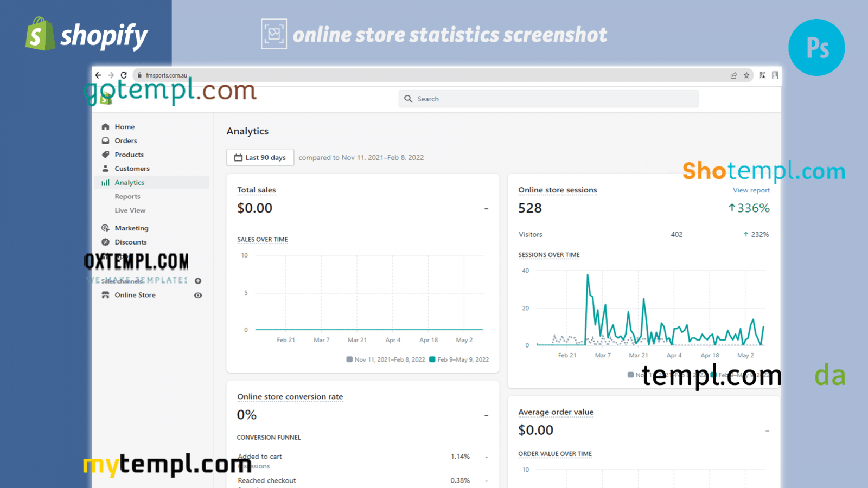Open Live View in the sidebar
The height and width of the screenshot is (488, 868).
click(130, 210)
